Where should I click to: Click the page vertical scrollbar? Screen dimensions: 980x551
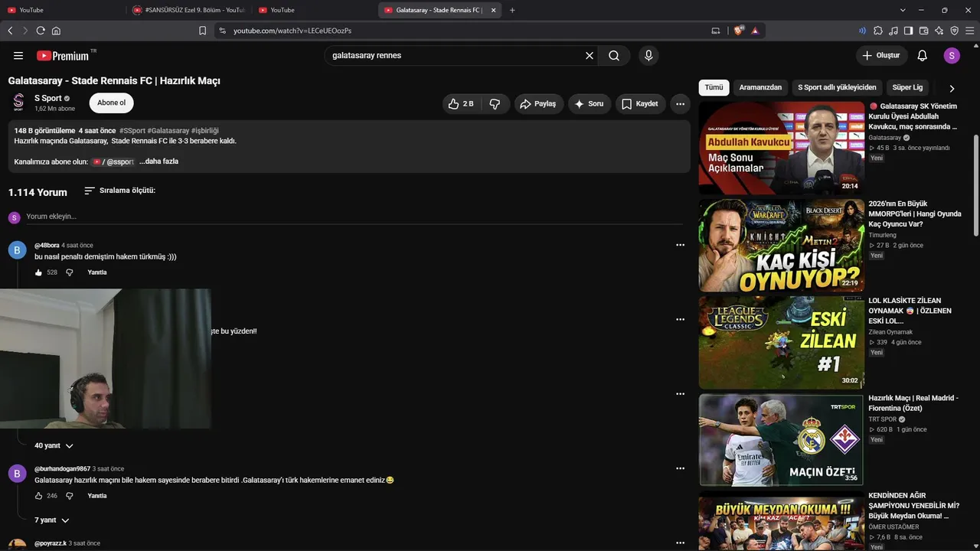tap(975, 185)
